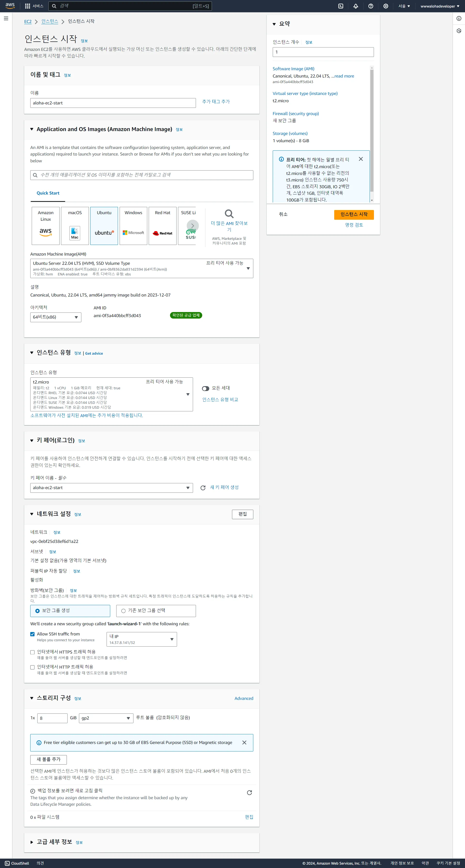The image size is (465, 868).
Task: Open the settings gear icon in header
Action: pos(386,6)
